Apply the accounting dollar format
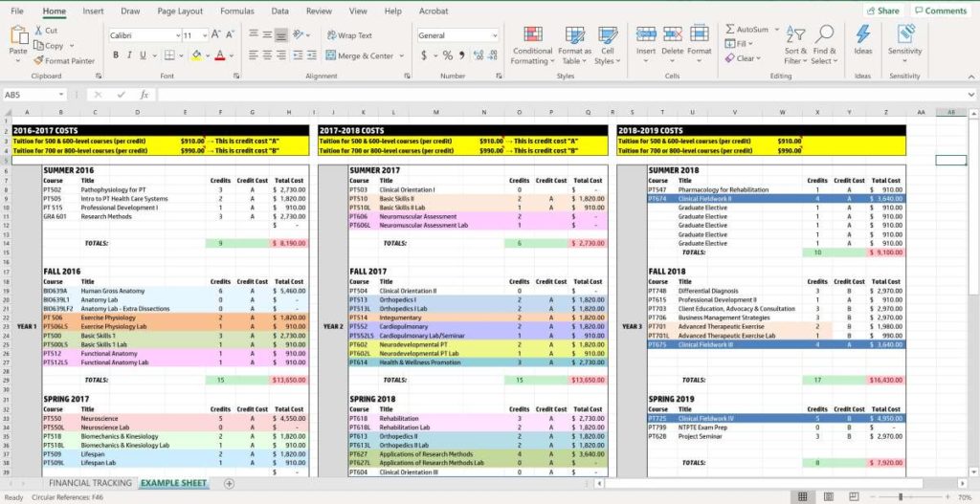The height and width of the screenshot is (504, 980). coord(424,55)
